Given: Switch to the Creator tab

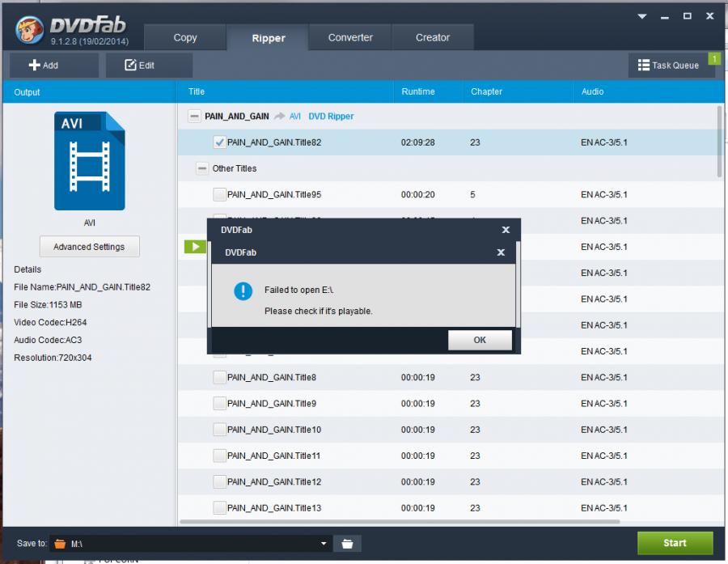Looking at the screenshot, I should pos(433,37).
